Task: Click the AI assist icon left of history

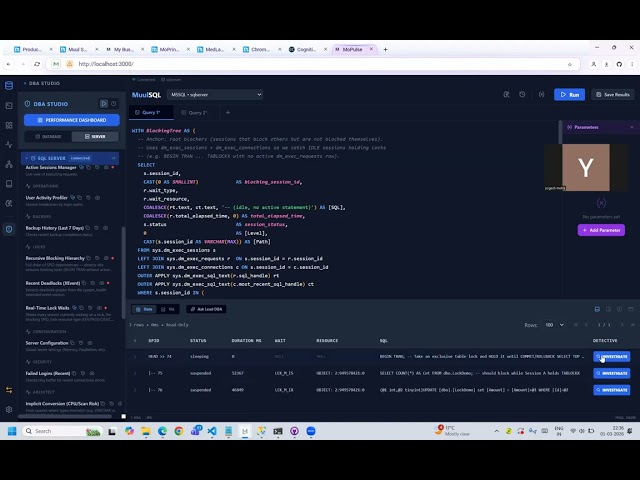Action: (506, 94)
